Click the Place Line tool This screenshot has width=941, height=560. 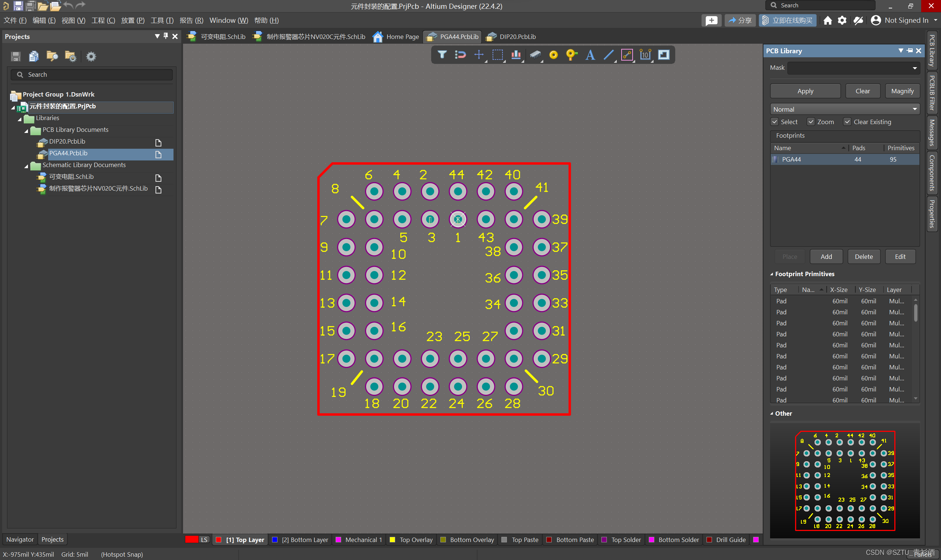coord(608,55)
